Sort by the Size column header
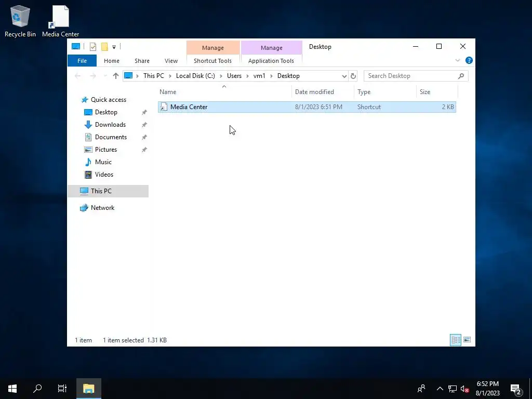 point(437,92)
